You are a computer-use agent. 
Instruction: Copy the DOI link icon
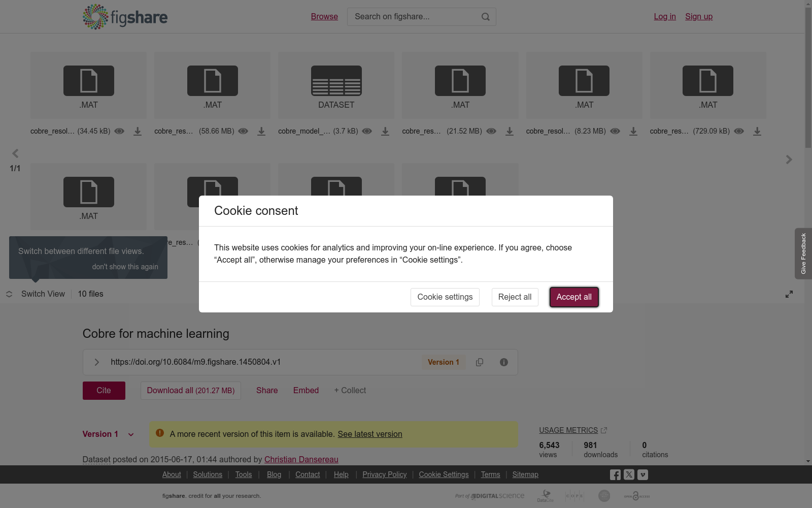click(480, 362)
